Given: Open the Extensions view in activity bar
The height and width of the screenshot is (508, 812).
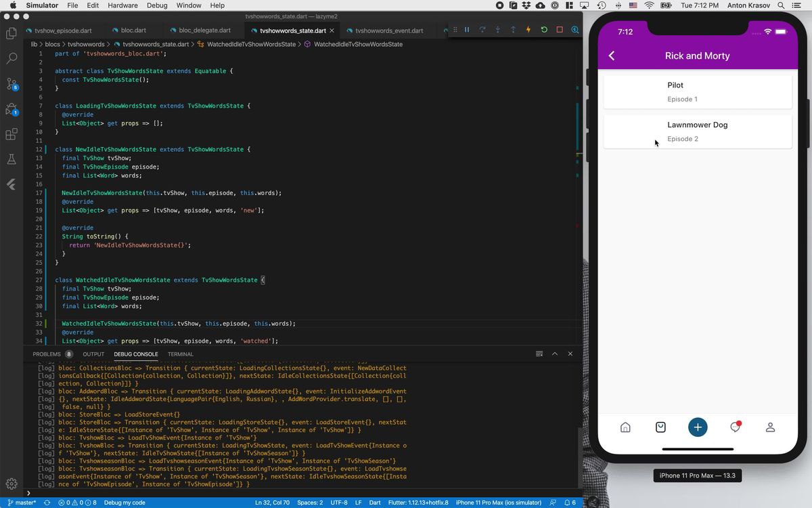Looking at the screenshot, I should 12,134.
